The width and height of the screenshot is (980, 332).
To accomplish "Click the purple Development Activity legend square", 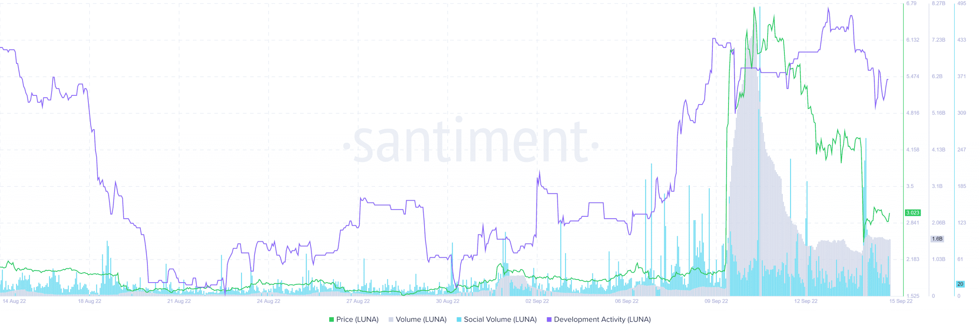I will (x=549, y=319).
